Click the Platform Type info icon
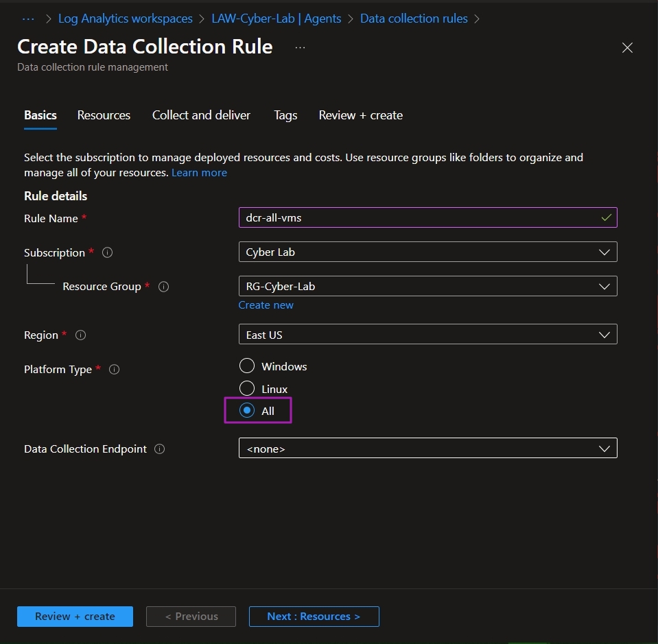The image size is (658, 644). click(114, 370)
